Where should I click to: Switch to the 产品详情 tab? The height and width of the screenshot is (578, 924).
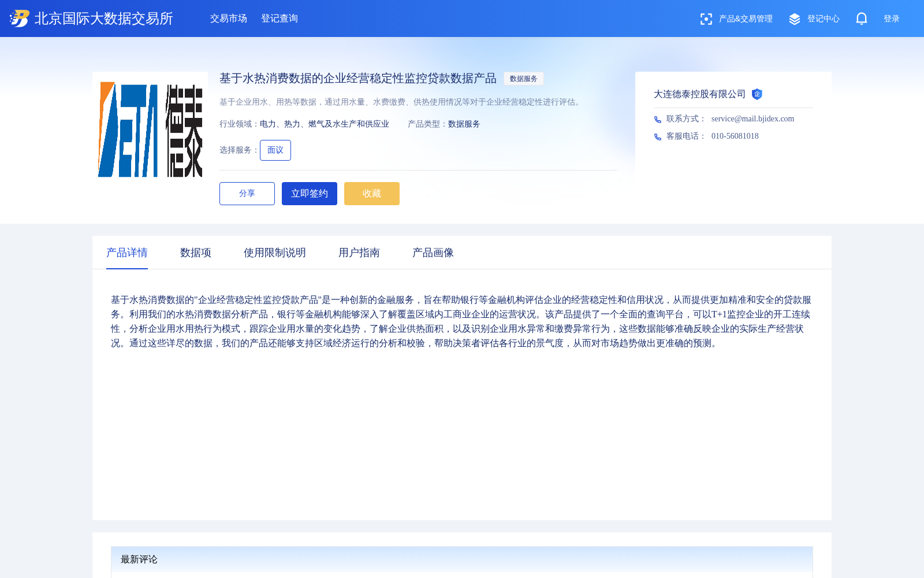tap(127, 253)
